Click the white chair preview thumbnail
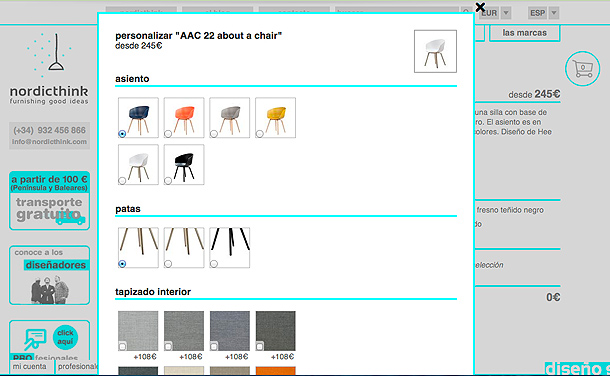The image size is (610, 376). coord(435,51)
